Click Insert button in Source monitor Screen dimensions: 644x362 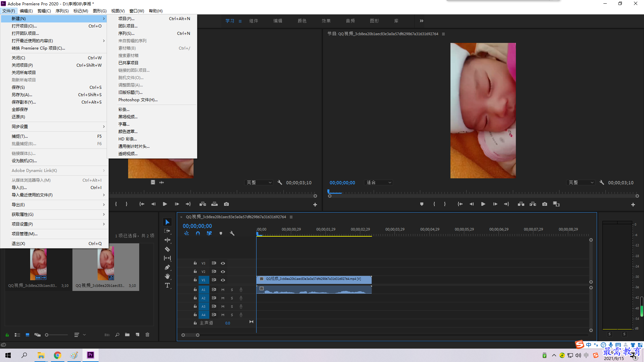pyautogui.click(x=203, y=204)
